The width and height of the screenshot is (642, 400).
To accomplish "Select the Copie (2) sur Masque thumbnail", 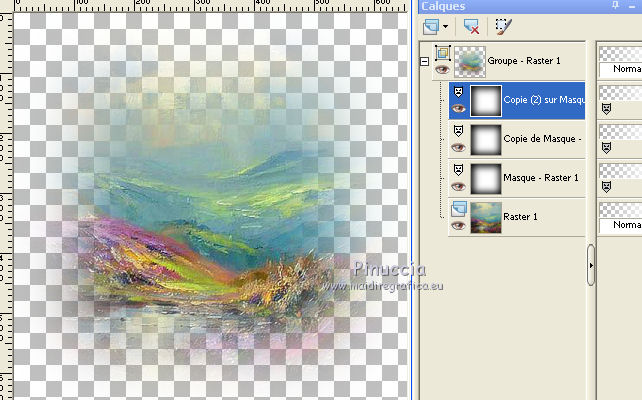I will coord(486,101).
